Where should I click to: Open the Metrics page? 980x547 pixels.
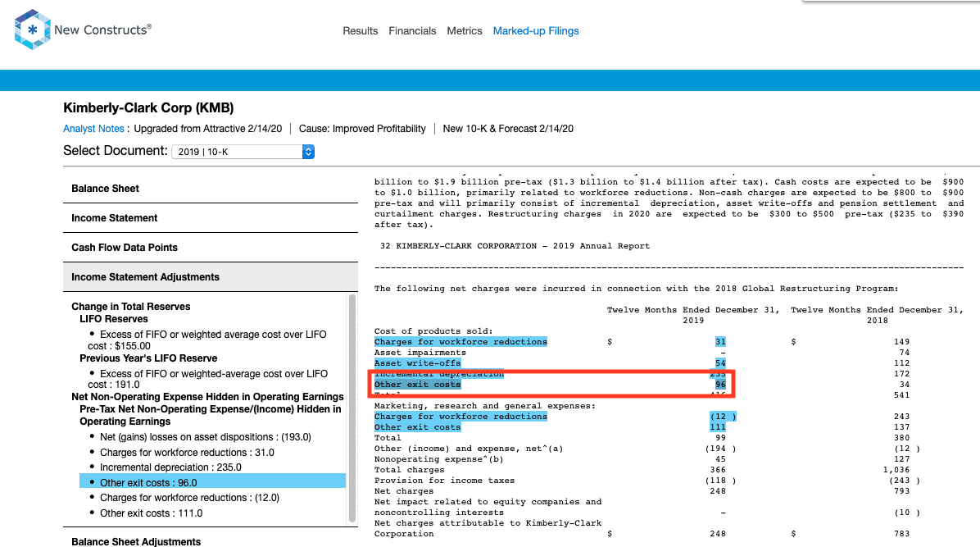(x=465, y=30)
